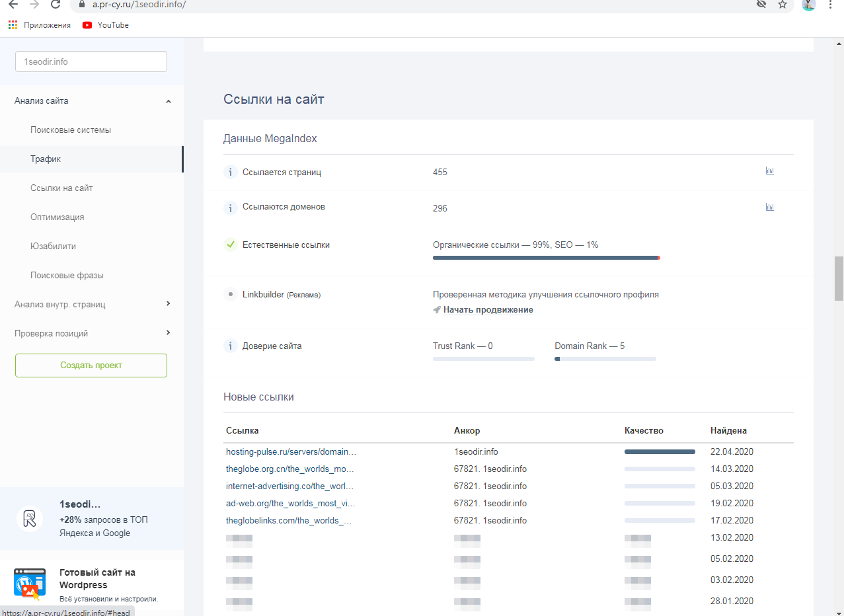Click green checkmark icon beside Естественные ссылки
This screenshot has width=844, height=616.
click(x=230, y=245)
